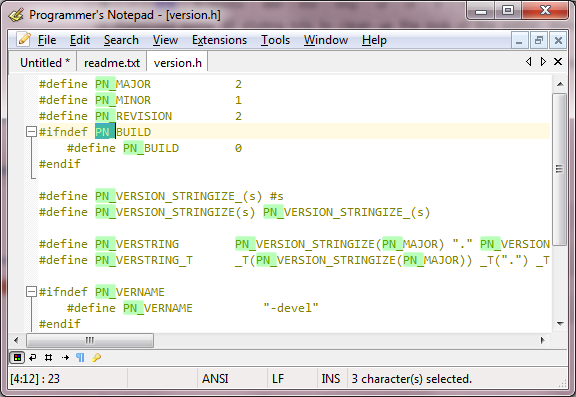This screenshot has height=397, width=576.
Task: Close the current tab with the X
Action: [x=558, y=62]
